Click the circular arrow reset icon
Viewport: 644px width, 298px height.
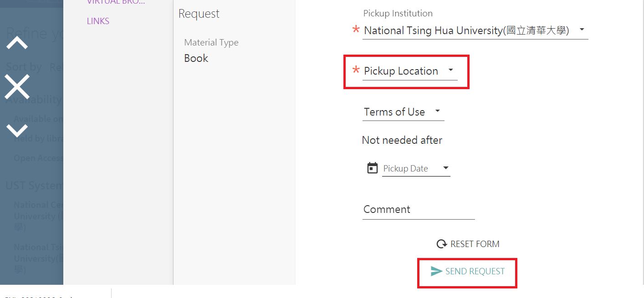coord(441,244)
